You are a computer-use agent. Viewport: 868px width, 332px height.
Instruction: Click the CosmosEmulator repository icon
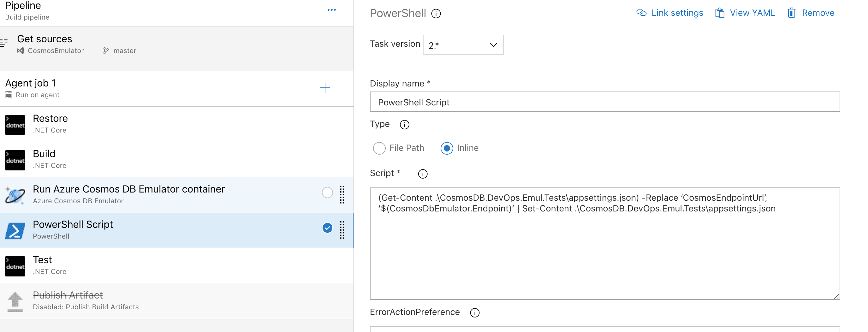coord(21,50)
